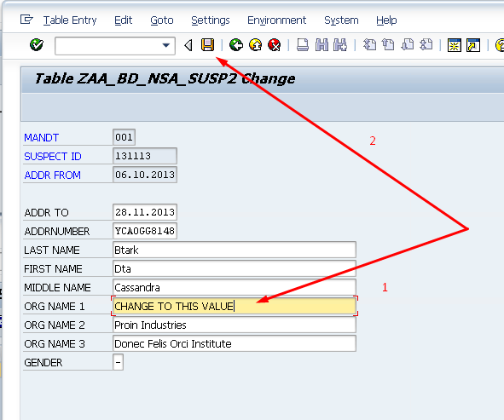Click the Find Next binoculars icon

click(340, 45)
